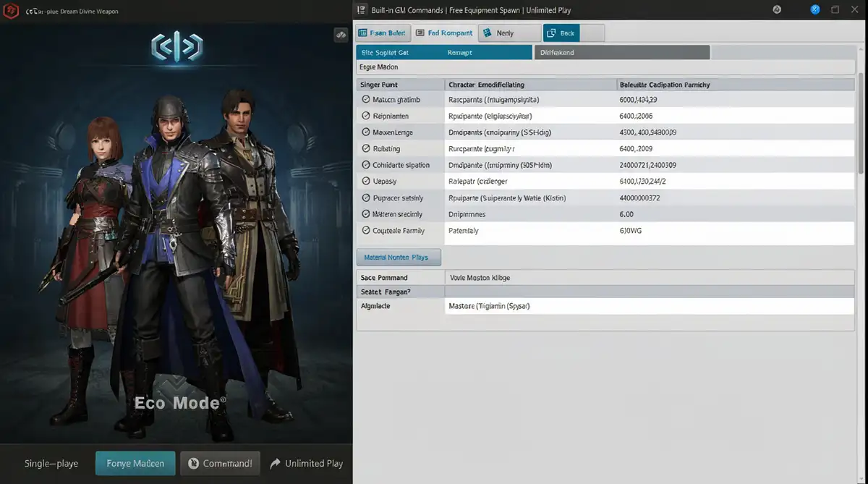Toggle the Uepasiy row check
Viewport: 868px width, 484px height.
[365, 181]
